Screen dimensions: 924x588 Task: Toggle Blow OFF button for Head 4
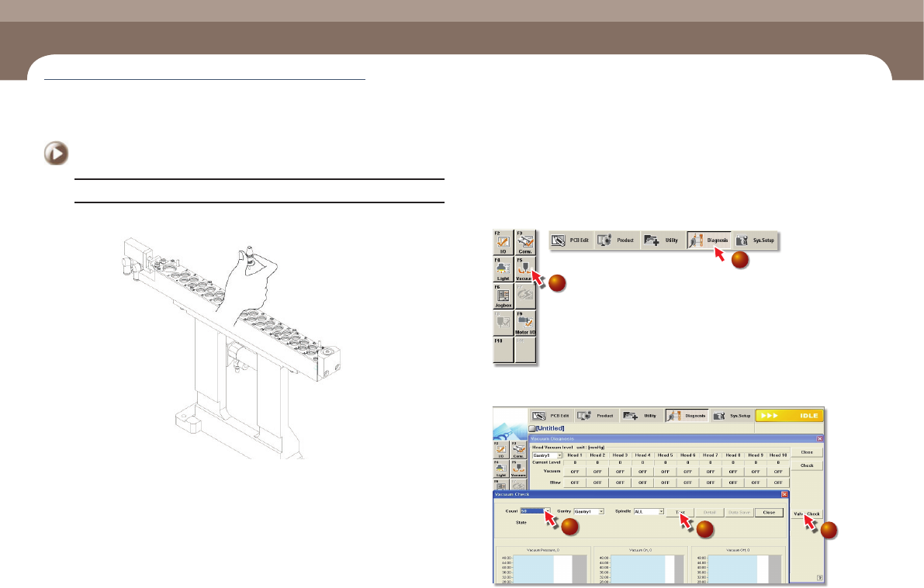coord(642,483)
